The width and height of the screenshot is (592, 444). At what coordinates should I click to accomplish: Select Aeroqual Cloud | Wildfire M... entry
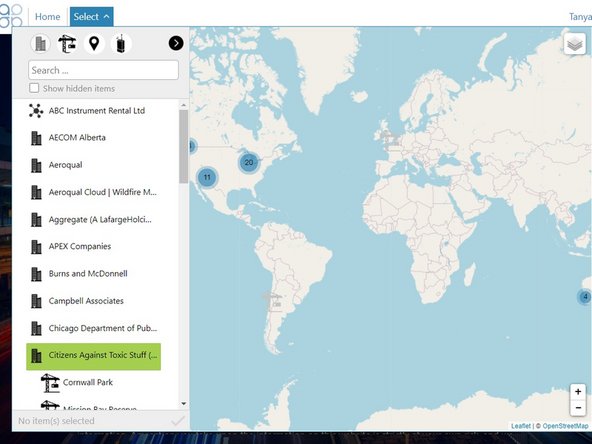point(102,192)
